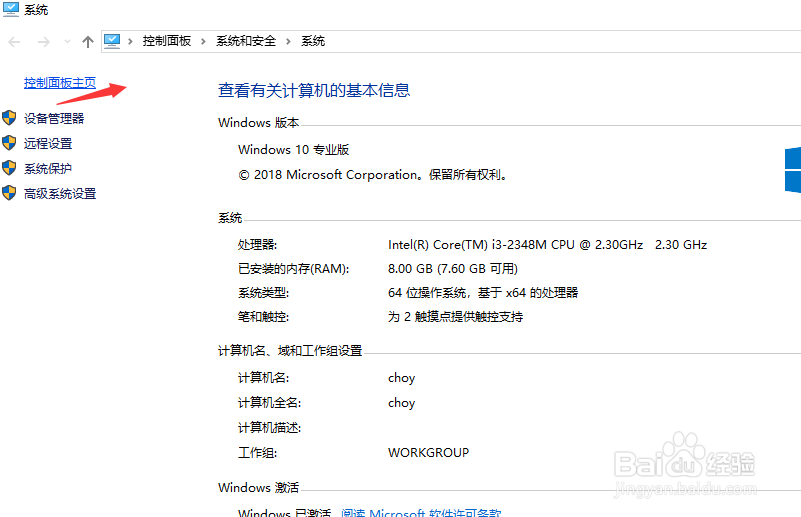The image size is (801, 517).
Task: Open 系统保护
Action: coord(48,169)
